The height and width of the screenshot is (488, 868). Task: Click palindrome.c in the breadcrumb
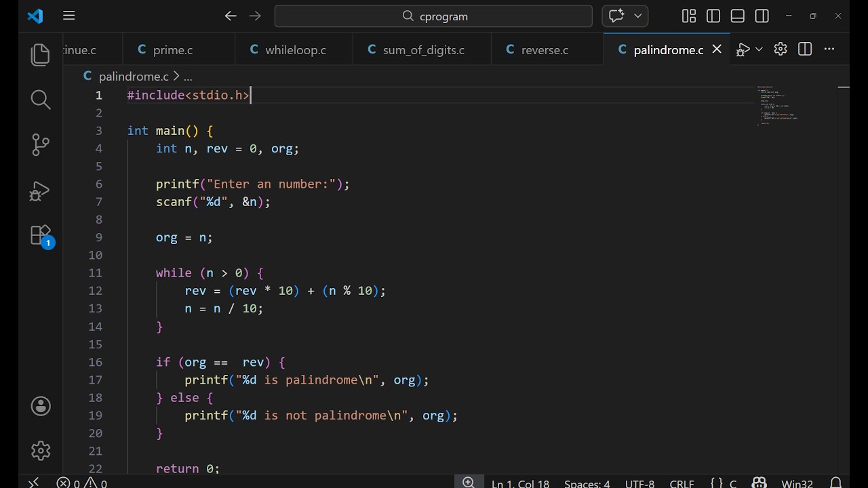click(x=133, y=77)
